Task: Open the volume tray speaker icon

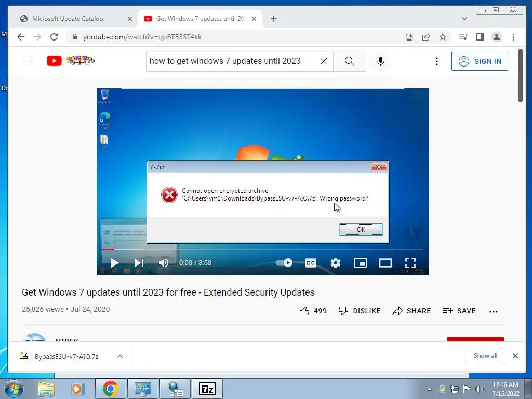Action: [x=479, y=389]
